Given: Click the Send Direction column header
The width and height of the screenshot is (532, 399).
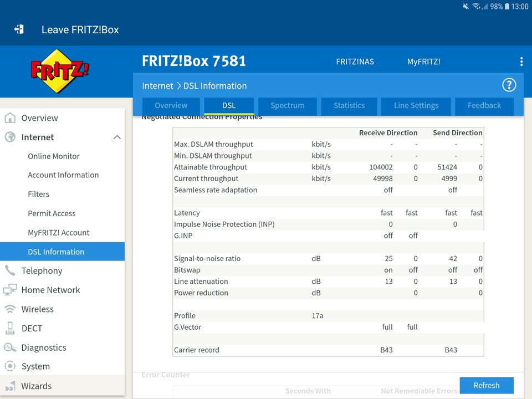Looking at the screenshot, I should [457, 132].
